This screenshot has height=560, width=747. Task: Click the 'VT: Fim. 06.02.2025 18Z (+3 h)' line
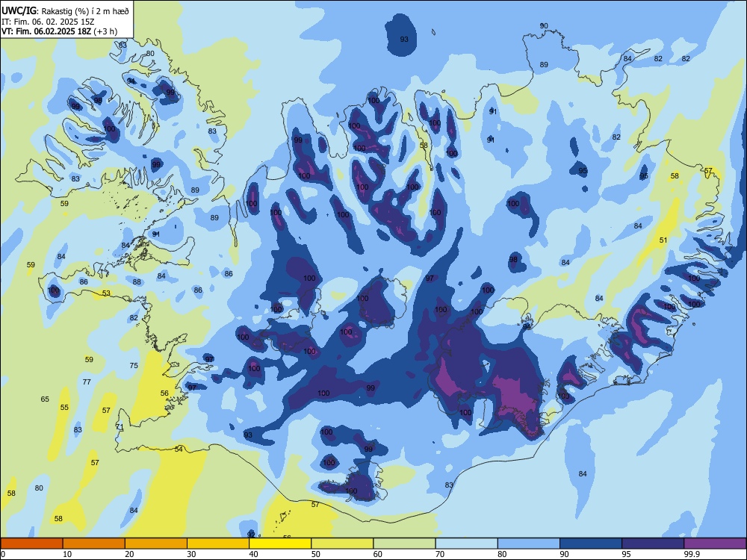60,31
